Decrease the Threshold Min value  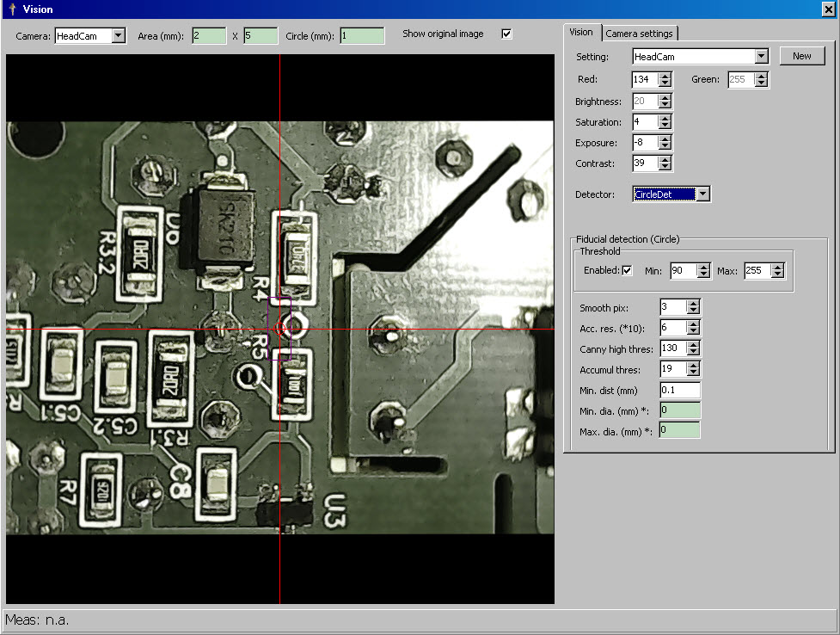click(x=703, y=274)
